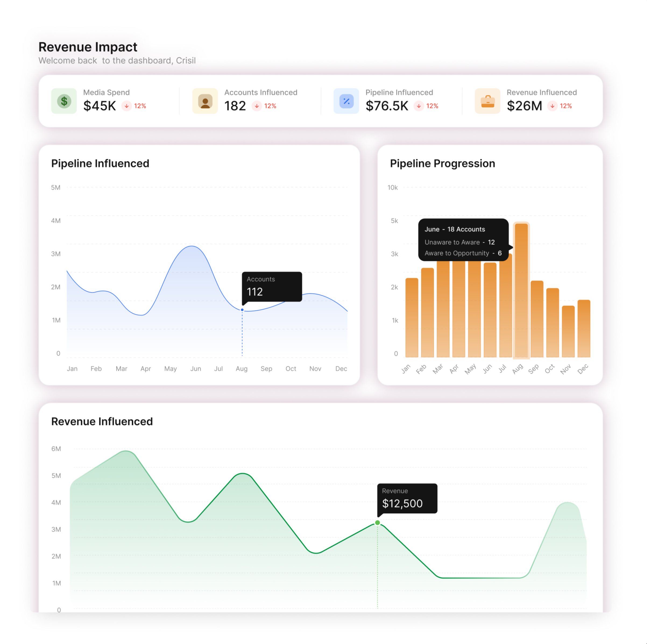
Task: Click the blue percent Pipeline Influenced icon
Action: pos(346,101)
